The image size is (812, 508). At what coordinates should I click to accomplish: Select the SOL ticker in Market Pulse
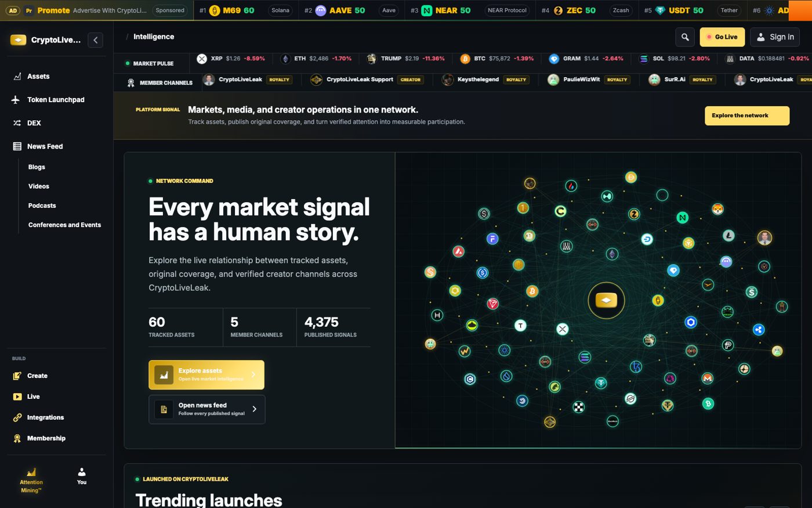[674, 59]
